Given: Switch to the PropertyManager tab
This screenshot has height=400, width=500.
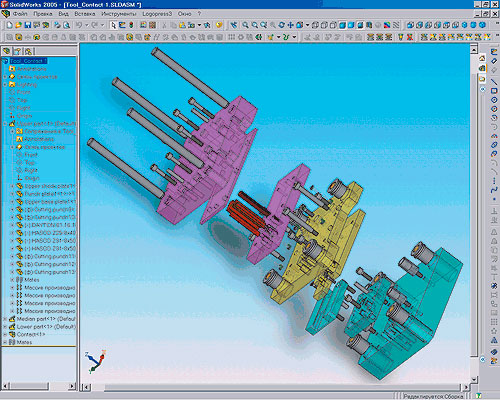Looking at the screenshot, I should (x=17, y=51).
